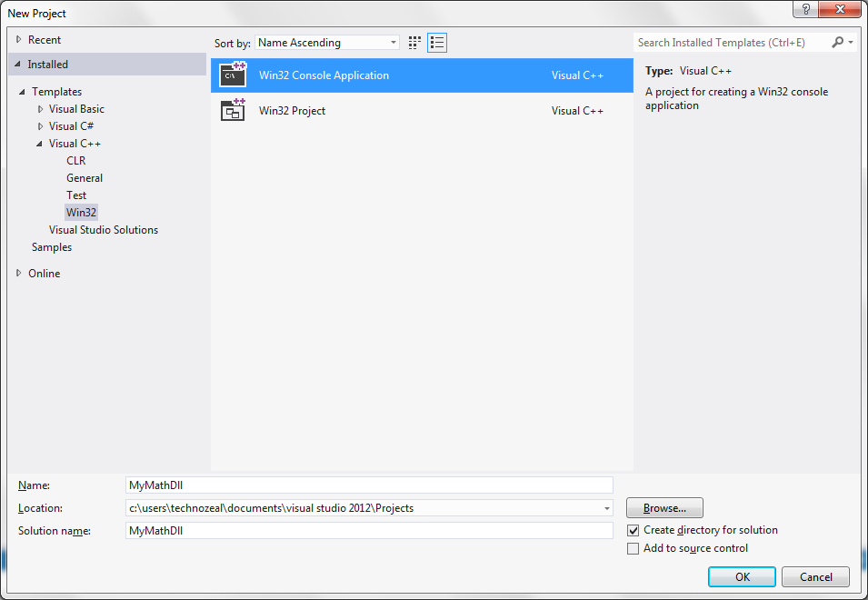Open the Sort by dropdown
Screen dimensions: 868x600
coord(326,43)
